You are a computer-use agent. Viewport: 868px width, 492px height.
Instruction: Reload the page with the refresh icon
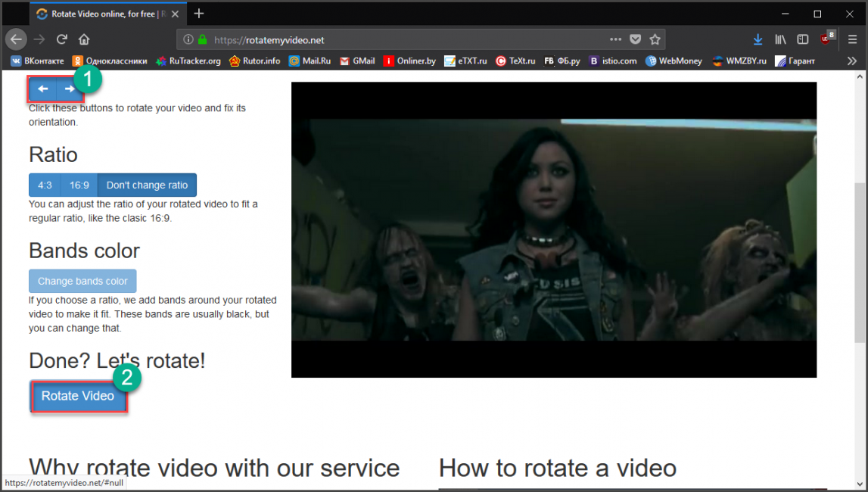62,39
